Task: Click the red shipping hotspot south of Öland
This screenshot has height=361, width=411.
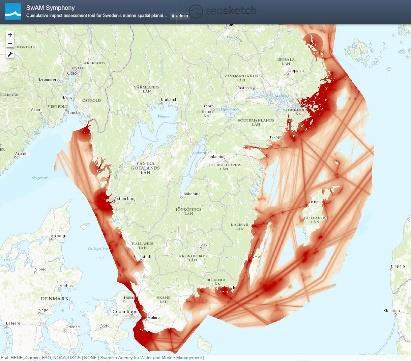Action: pos(271,285)
